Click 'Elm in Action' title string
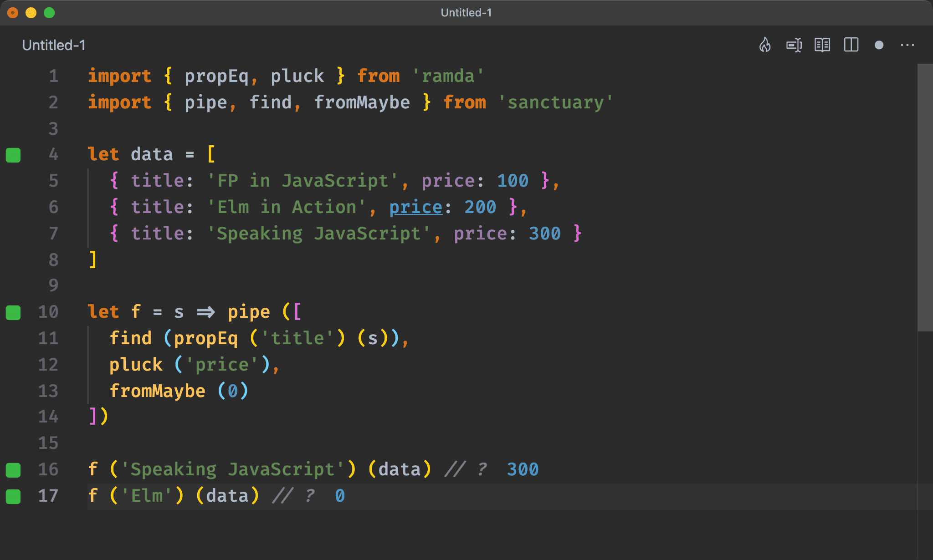 click(x=287, y=207)
